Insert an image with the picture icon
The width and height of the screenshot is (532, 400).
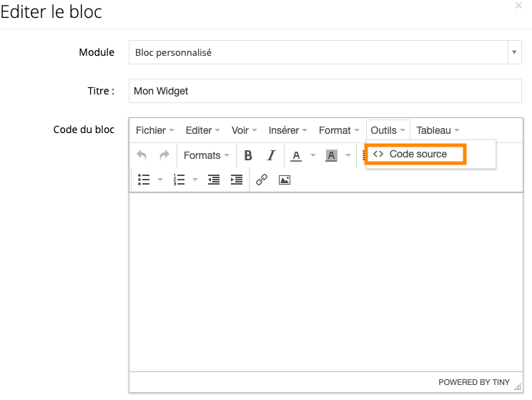coord(285,180)
